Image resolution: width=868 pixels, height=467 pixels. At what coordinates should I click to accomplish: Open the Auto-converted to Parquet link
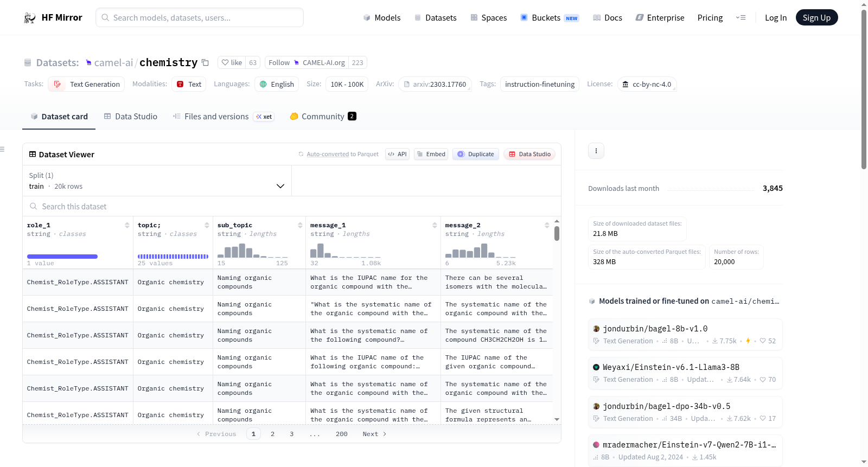327,154
